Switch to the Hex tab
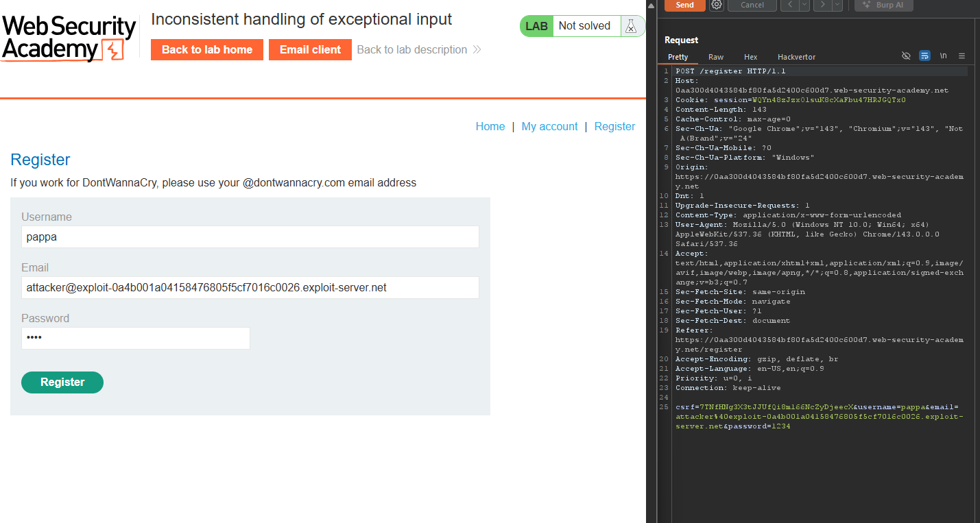Image resolution: width=980 pixels, height=523 pixels. click(x=750, y=57)
